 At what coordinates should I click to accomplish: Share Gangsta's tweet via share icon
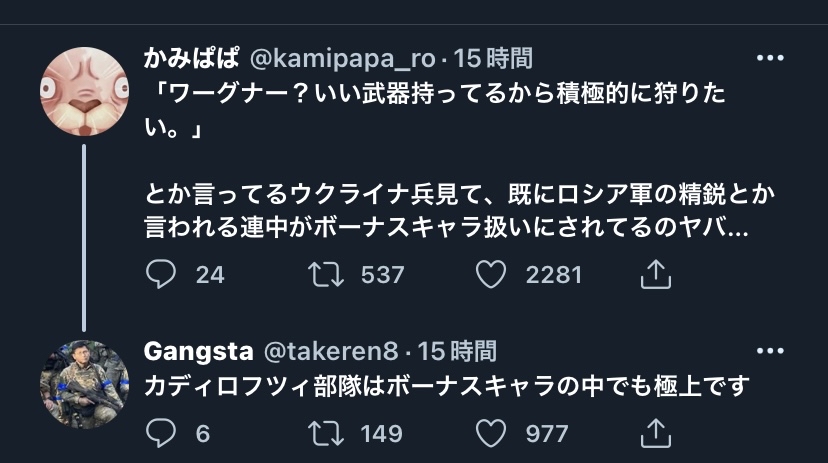click(x=653, y=432)
